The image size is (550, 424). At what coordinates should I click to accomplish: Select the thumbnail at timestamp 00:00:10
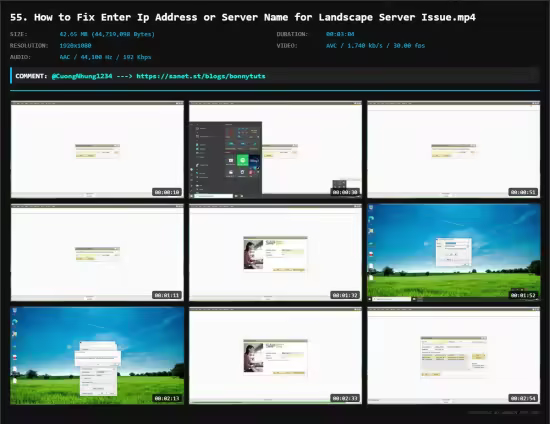point(97,149)
